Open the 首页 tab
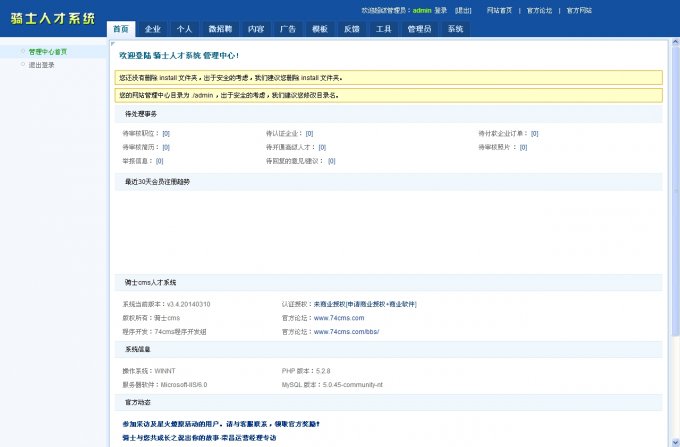 (121, 29)
